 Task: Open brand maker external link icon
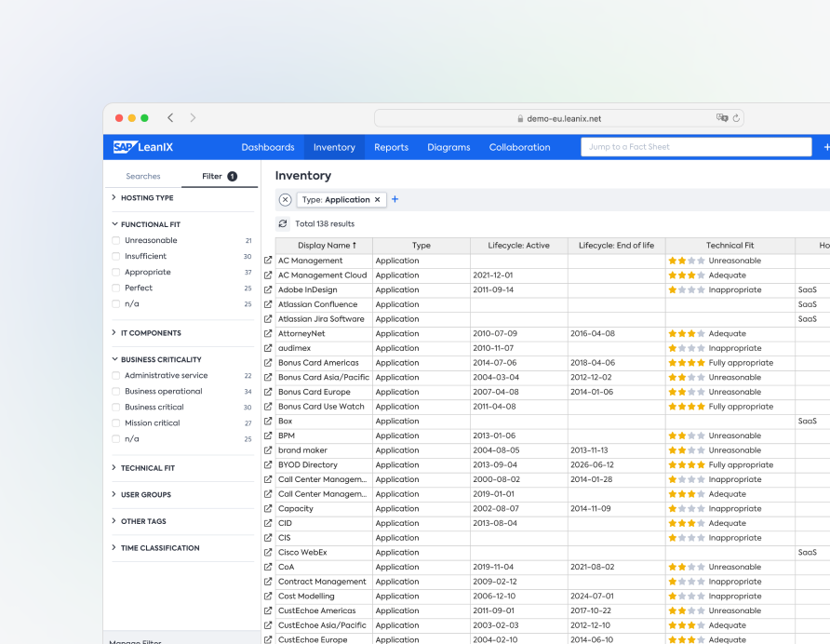268,449
